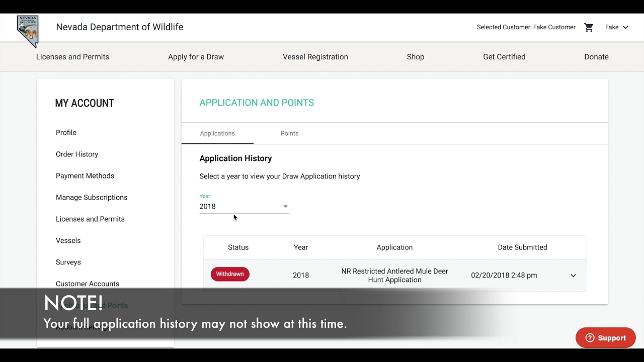The height and width of the screenshot is (362, 644).
Task: Open the Fake user account dropdown
Action: [616, 27]
